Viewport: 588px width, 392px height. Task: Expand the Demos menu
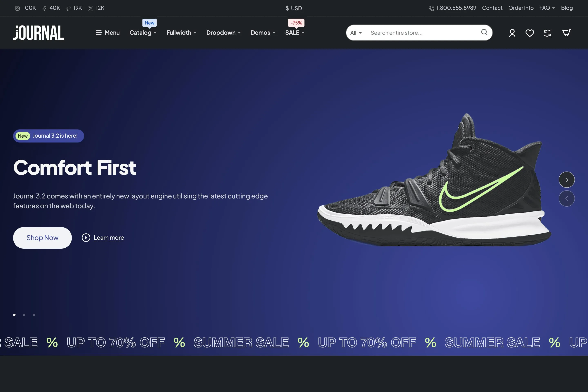[x=263, y=33]
